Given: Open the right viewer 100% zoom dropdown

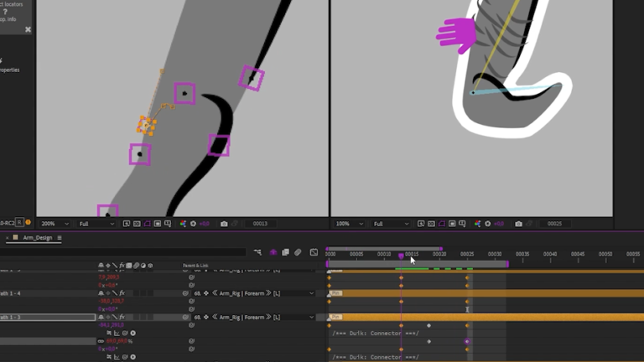Looking at the screenshot, I should pos(348,225).
